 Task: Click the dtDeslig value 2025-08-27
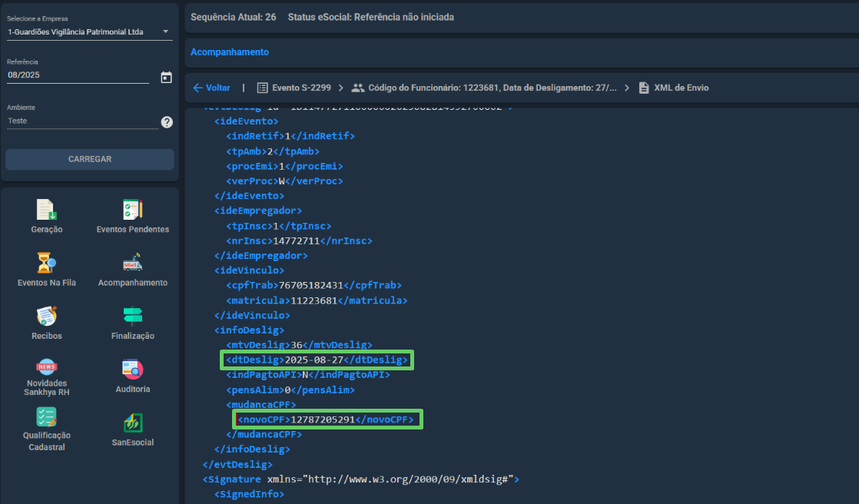point(314,360)
